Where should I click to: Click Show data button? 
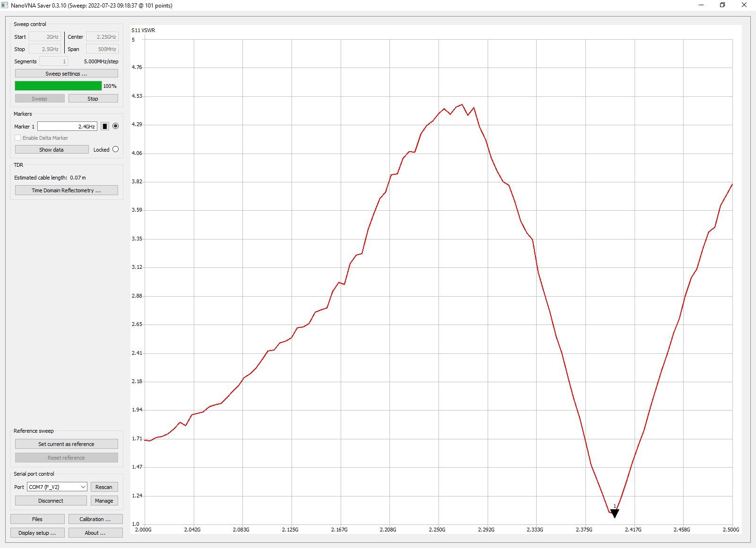[52, 149]
